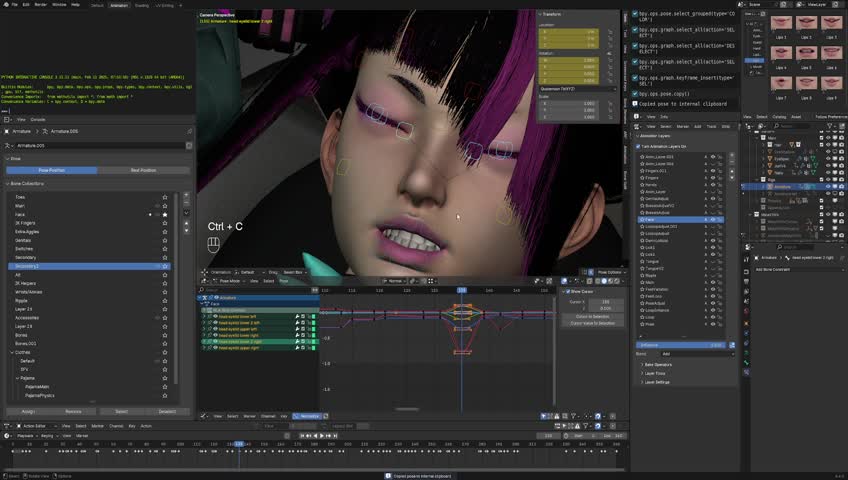Viewport: 848px width, 480px height.
Task: Open the Edit menu in top bar
Action: coord(26,4)
